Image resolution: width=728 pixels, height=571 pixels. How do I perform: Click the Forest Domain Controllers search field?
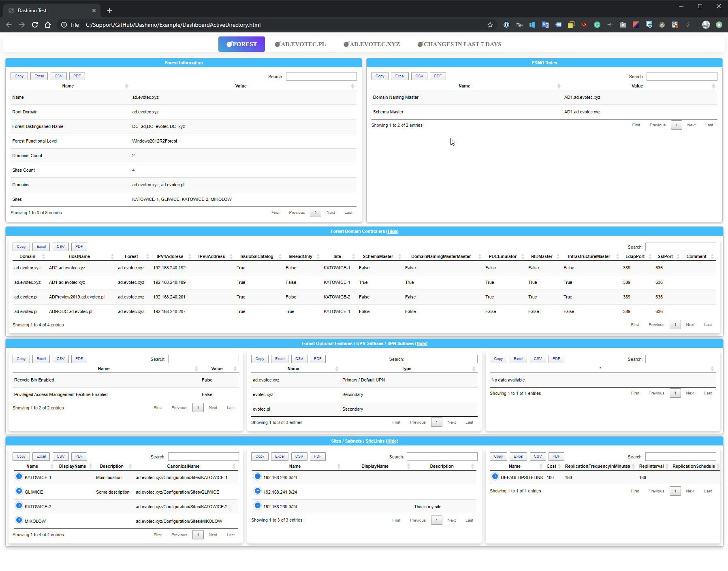tap(681, 247)
